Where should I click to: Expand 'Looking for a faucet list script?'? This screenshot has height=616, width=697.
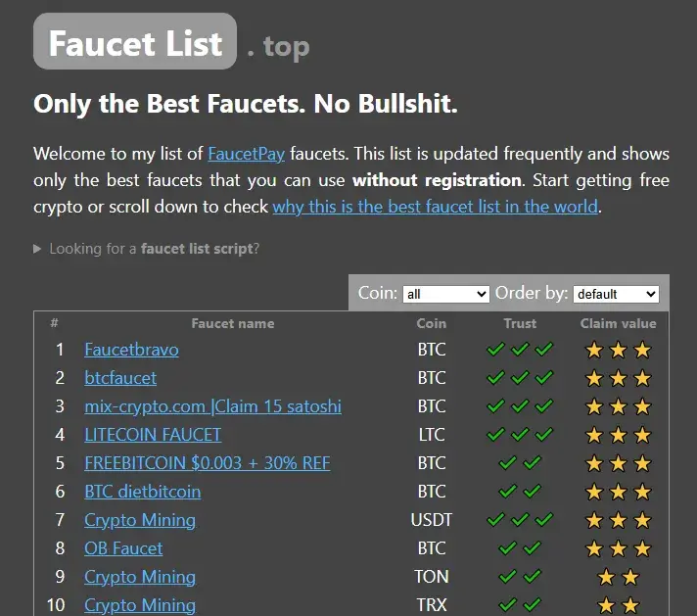(146, 249)
